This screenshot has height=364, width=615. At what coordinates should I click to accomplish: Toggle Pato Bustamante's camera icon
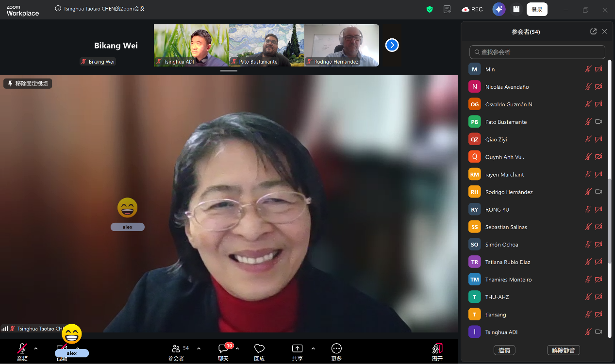[598, 122]
